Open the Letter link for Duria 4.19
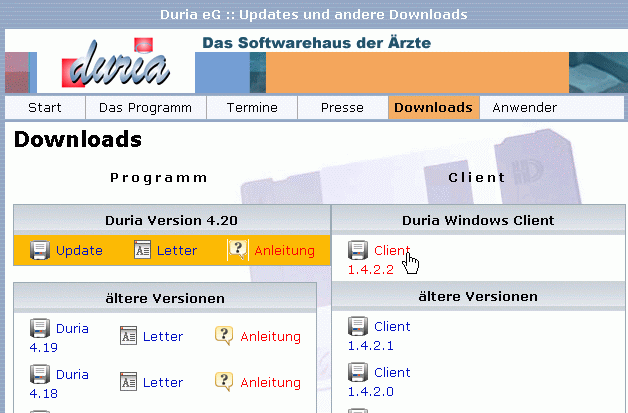628x413 pixels. 163,336
